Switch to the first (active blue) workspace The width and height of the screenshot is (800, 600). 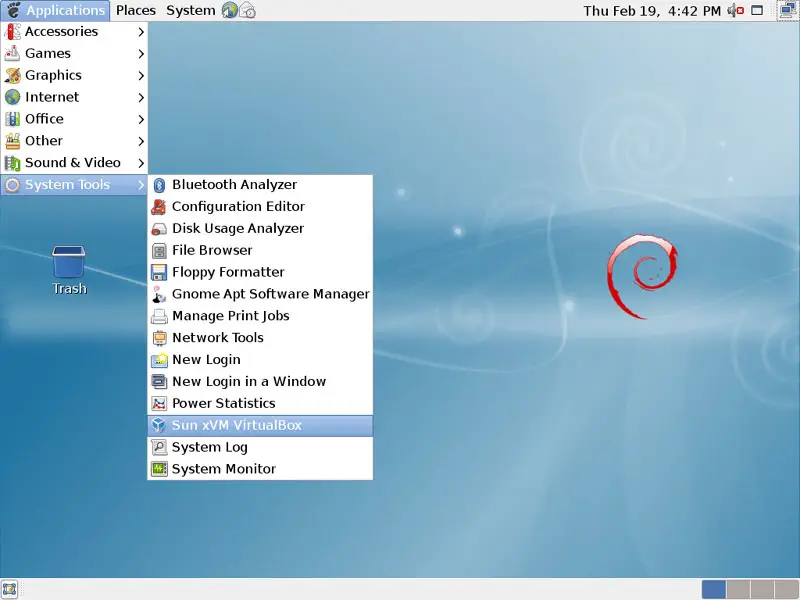[x=714, y=590]
